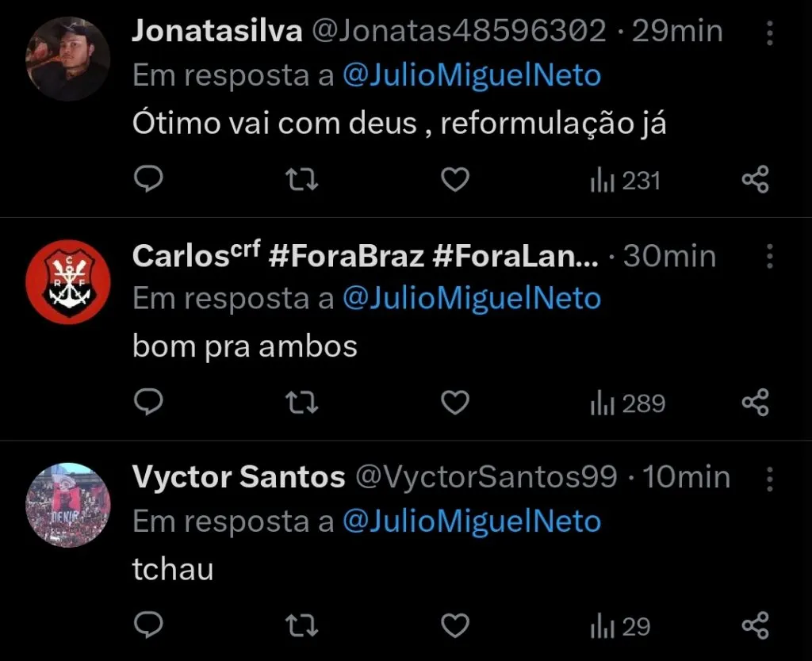
Task: Click the retweet icon on Jonatasilva's tweet
Action: (x=301, y=179)
